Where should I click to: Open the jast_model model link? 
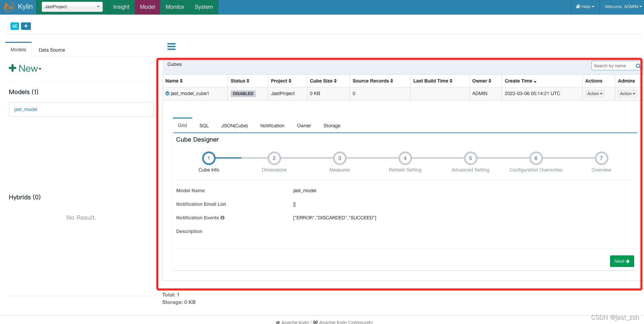26,109
